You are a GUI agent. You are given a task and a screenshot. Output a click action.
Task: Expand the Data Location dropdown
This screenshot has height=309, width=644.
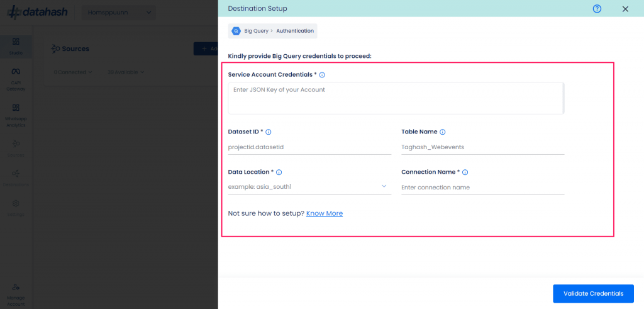coord(384,186)
